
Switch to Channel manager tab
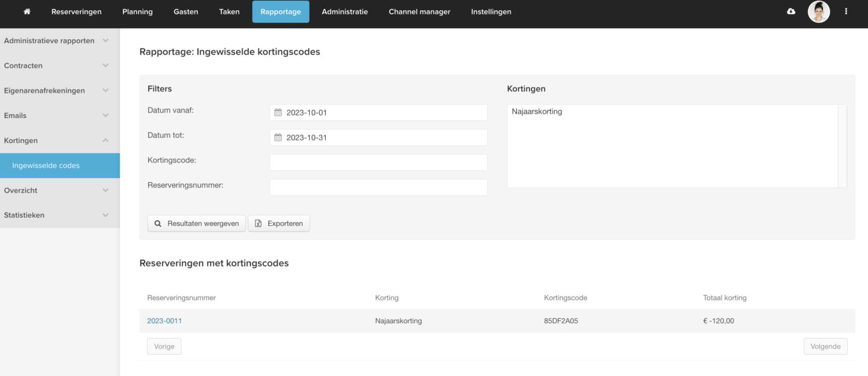pos(419,11)
